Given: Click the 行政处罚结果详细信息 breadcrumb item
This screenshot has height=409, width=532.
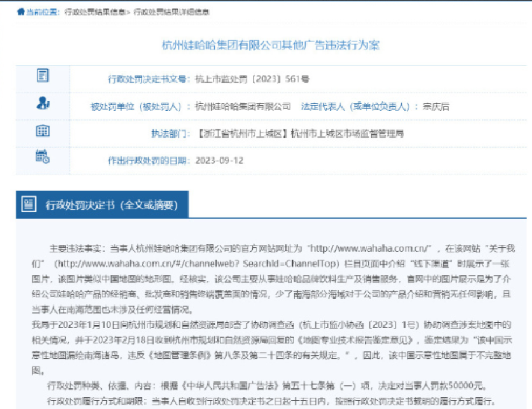Looking at the screenshot, I should click(171, 12).
